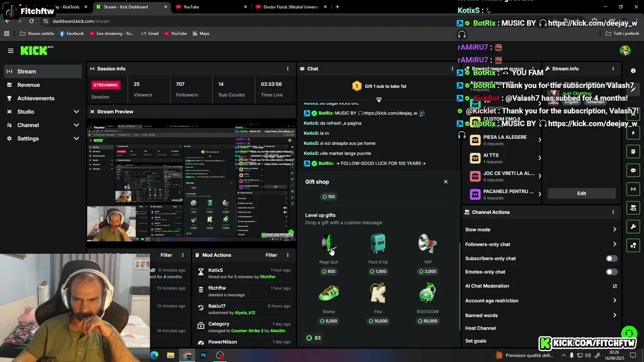Open Session Info options menu
The image size is (644, 362).
288,69
